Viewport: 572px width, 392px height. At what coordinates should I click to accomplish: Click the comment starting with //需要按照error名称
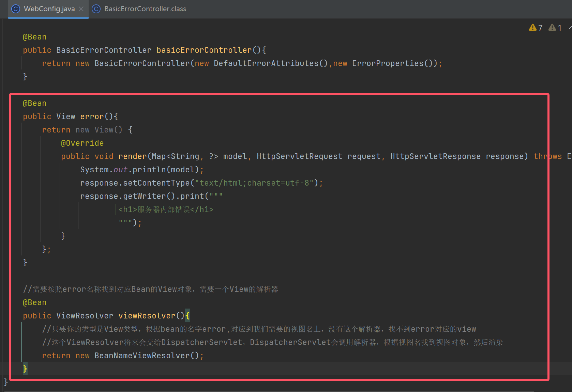[x=151, y=289]
